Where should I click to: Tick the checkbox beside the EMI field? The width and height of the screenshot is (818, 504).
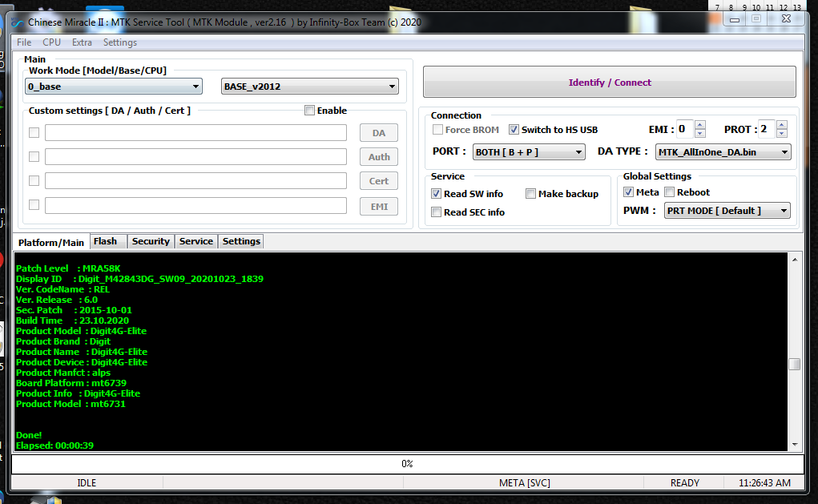(34, 204)
